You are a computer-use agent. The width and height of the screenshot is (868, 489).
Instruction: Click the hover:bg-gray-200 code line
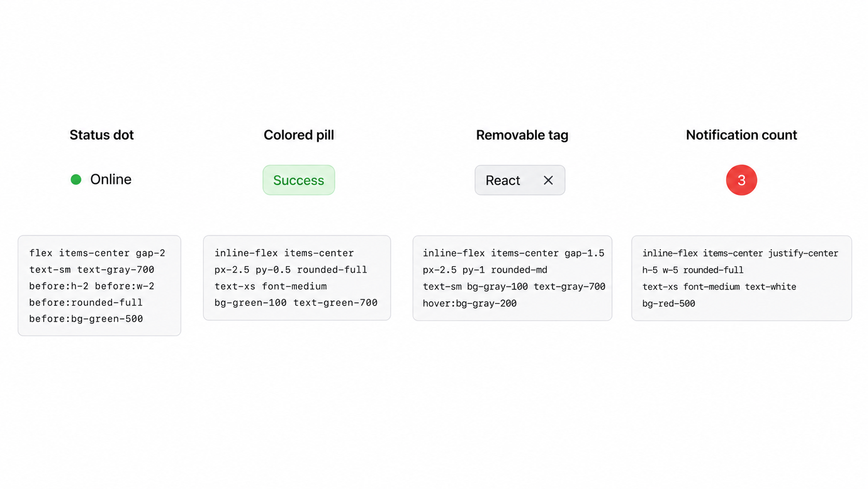click(470, 303)
